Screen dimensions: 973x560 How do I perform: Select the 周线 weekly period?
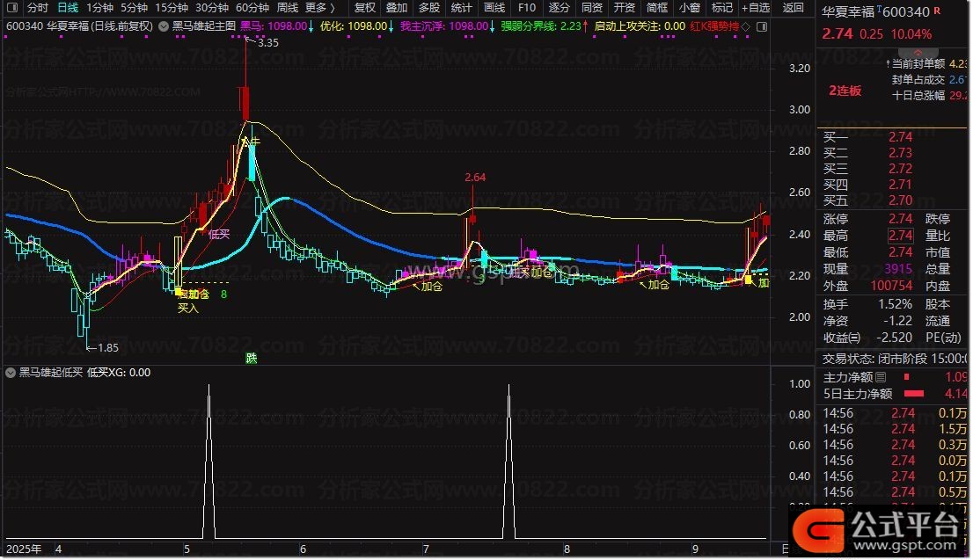pyautogui.click(x=288, y=8)
